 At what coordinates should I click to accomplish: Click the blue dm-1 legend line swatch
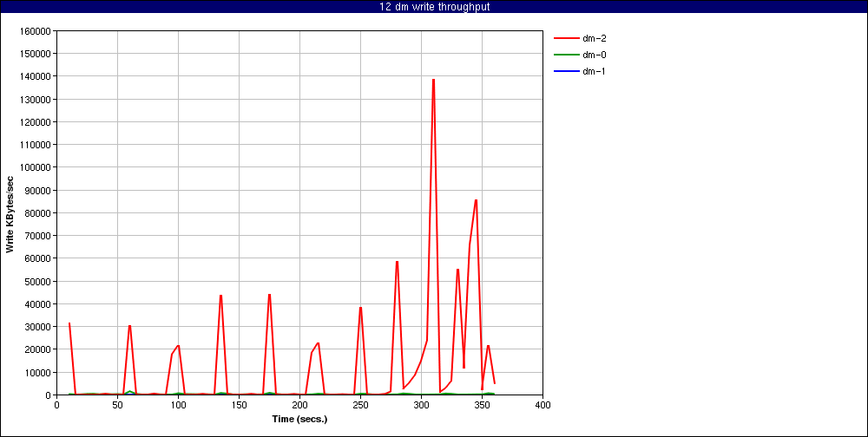pos(566,71)
